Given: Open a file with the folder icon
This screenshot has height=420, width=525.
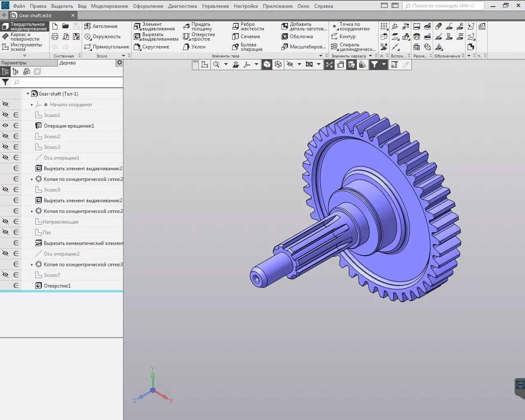Looking at the screenshot, I should (x=66, y=26).
